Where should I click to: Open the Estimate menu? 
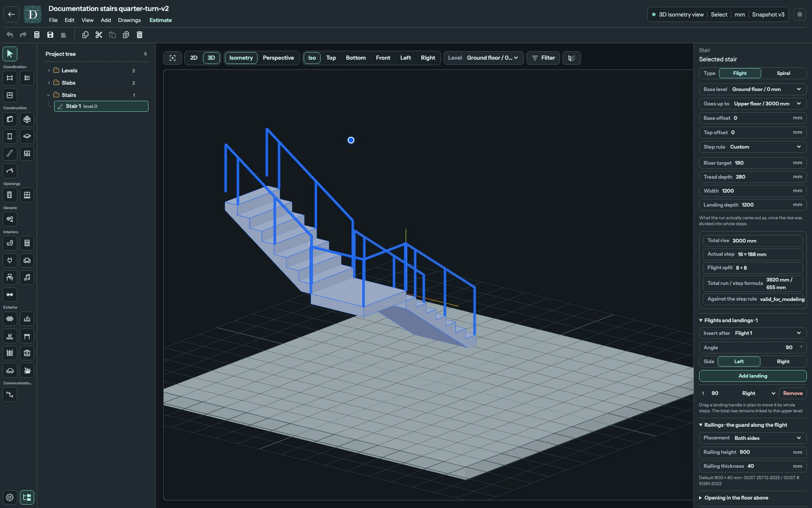pyautogui.click(x=161, y=20)
